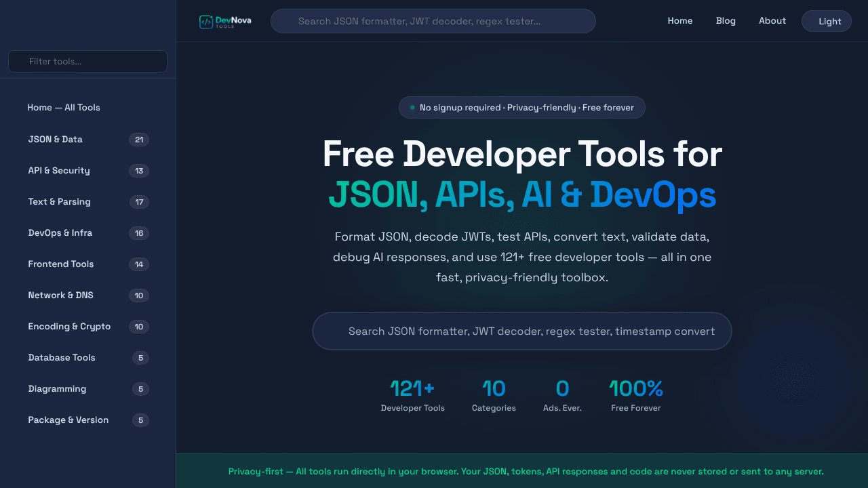Click the DevNova Tools logo

[x=225, y=22]
